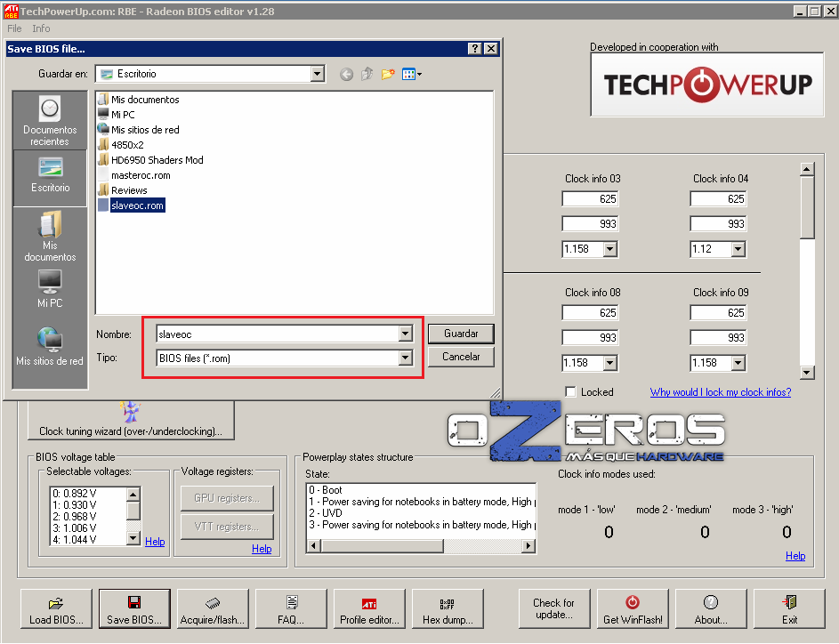
Task: Click Clock info 09 field showing 993
Action: tap(718, 337)
